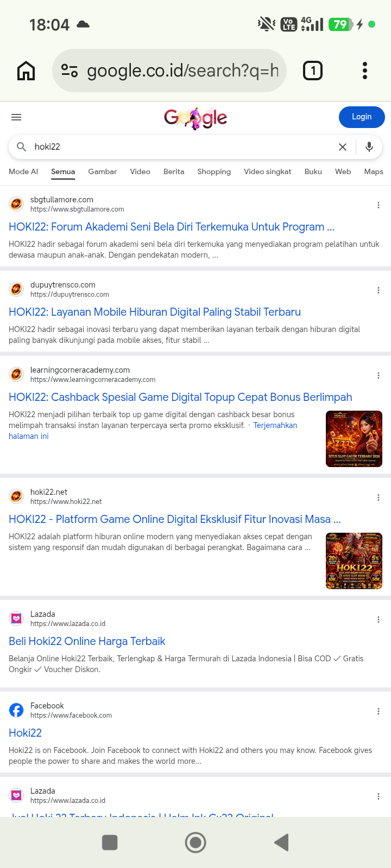This screenshot has height=868, width=391.
Task: Open hoki22.net result thumbnail image
Action: point(354,561)
